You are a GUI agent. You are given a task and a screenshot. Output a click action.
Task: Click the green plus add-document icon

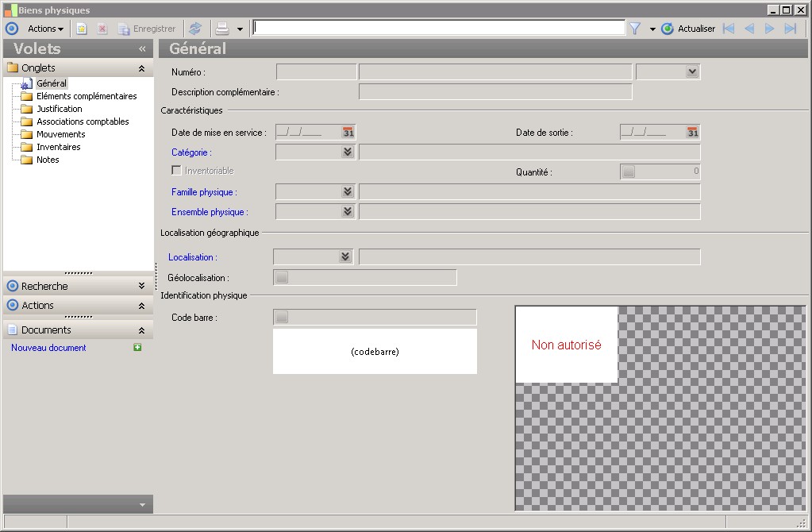(x=137, y=348)
